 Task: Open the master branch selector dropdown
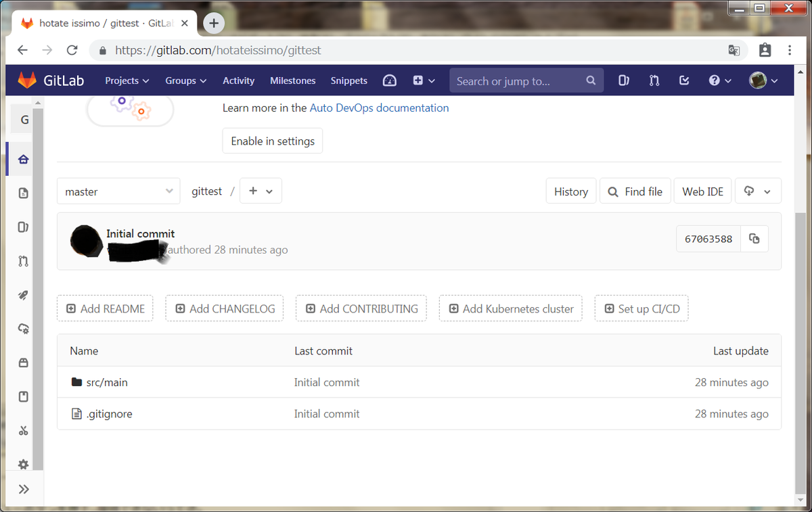point(118,191)
